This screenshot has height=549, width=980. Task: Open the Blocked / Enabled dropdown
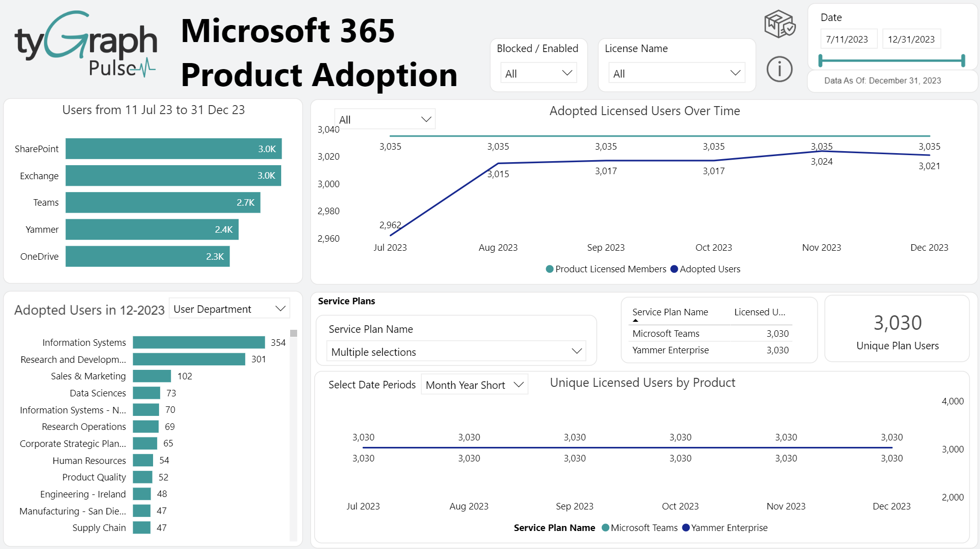538,73
